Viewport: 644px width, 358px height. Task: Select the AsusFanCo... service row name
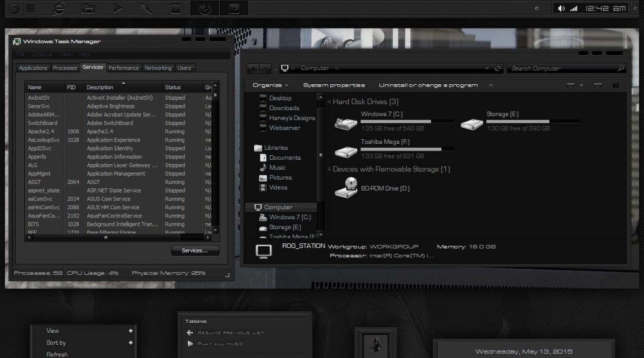(x=44, y=216)
